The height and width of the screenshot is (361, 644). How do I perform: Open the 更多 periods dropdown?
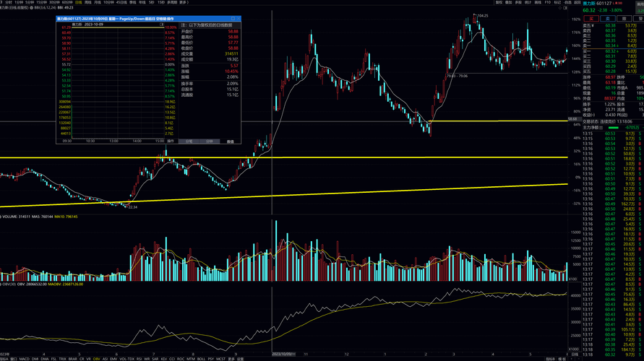pos(184,2)
